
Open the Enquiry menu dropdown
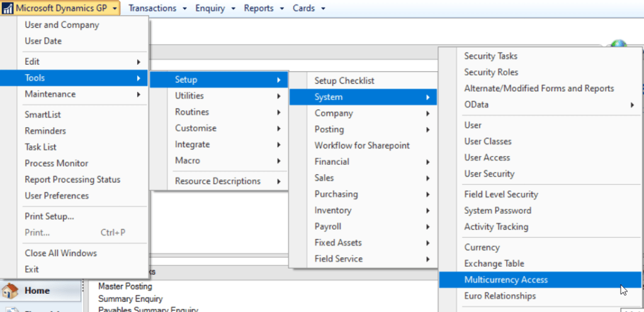point(215,8)
